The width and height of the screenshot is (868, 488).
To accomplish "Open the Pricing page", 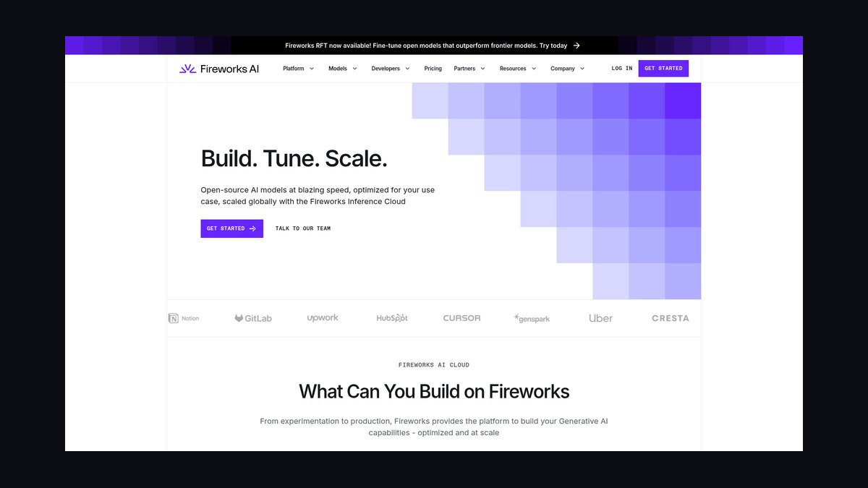I will pos(433,69).
